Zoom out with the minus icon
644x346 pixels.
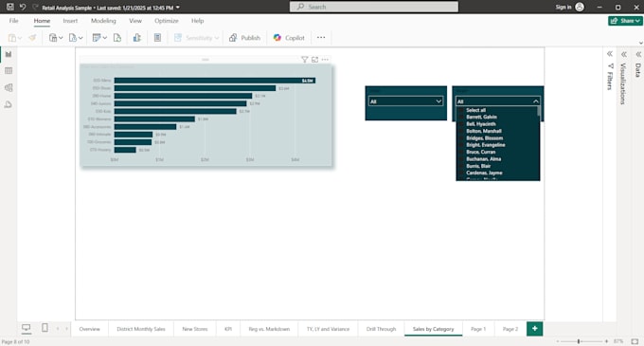tap(558, 341)
